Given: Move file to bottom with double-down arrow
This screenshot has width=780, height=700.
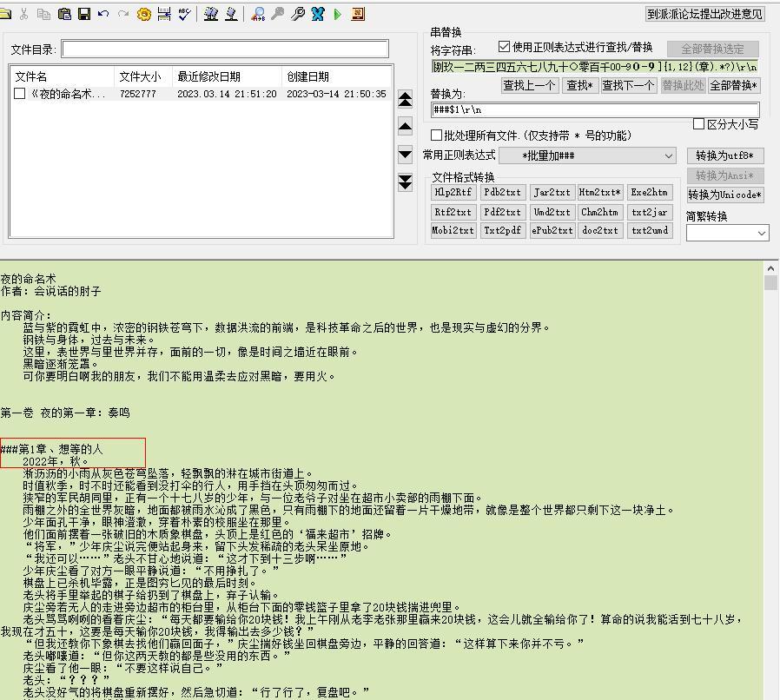Looking at the screenshot, I should point(405,182).
